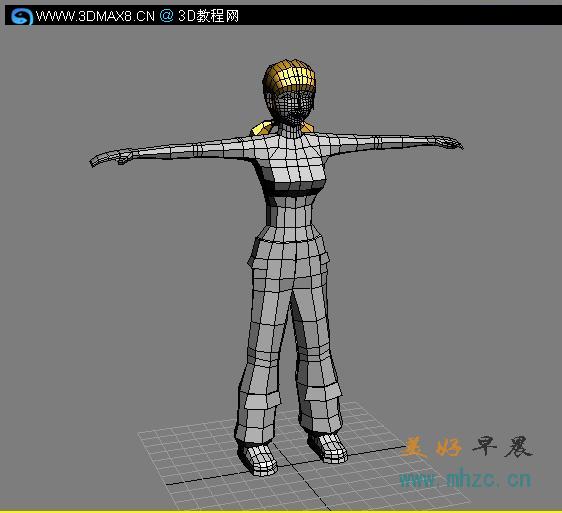Click the character's waist section

[x=290, y=212]
